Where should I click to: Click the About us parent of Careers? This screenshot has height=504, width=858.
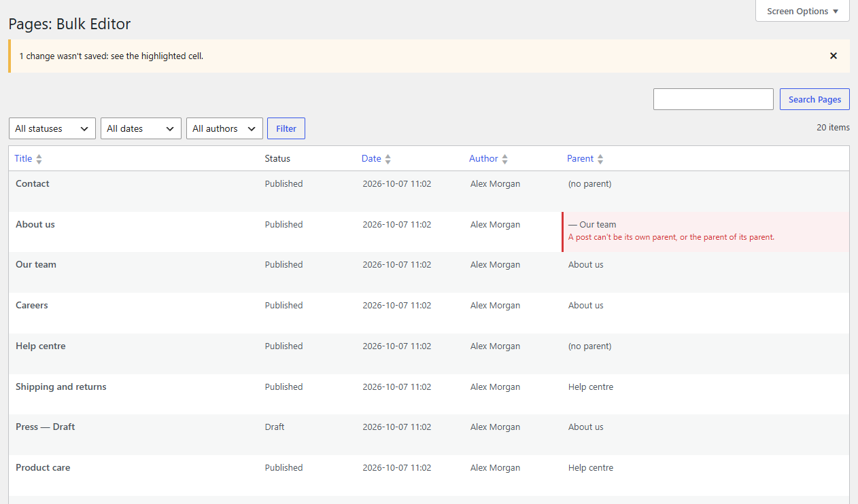point(586,305)
